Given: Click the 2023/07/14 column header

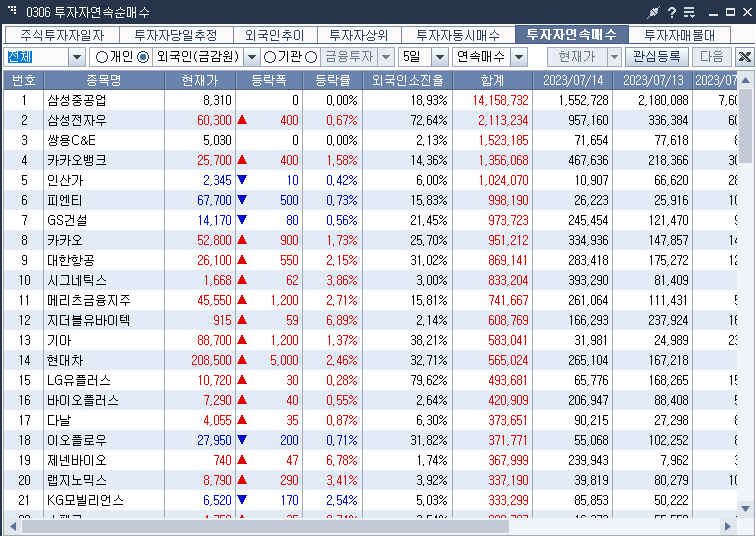Looking at the screenshot, I should (x=573, y=80).
